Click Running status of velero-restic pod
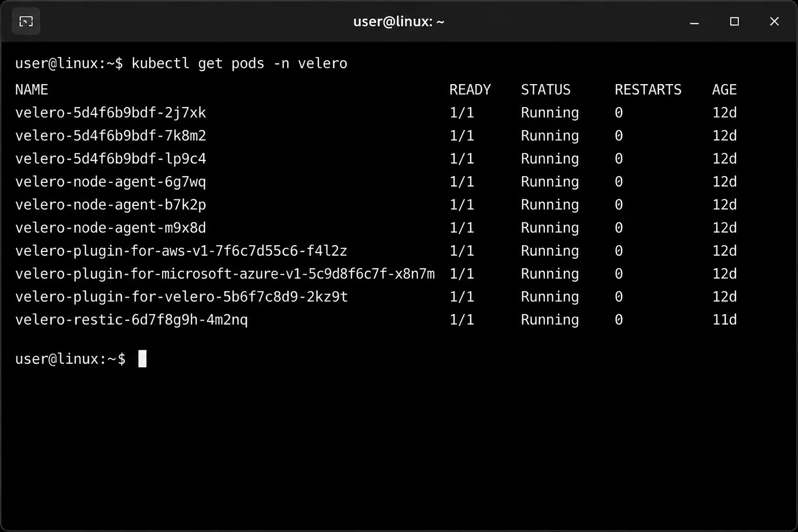The width and height of the screenshot is (798, 532). (550, 320)
